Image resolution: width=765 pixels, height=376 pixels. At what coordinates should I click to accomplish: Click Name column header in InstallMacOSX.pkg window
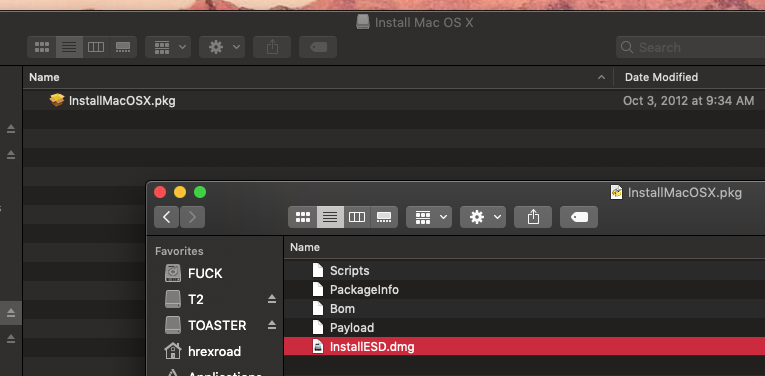(x=305, y=247)
